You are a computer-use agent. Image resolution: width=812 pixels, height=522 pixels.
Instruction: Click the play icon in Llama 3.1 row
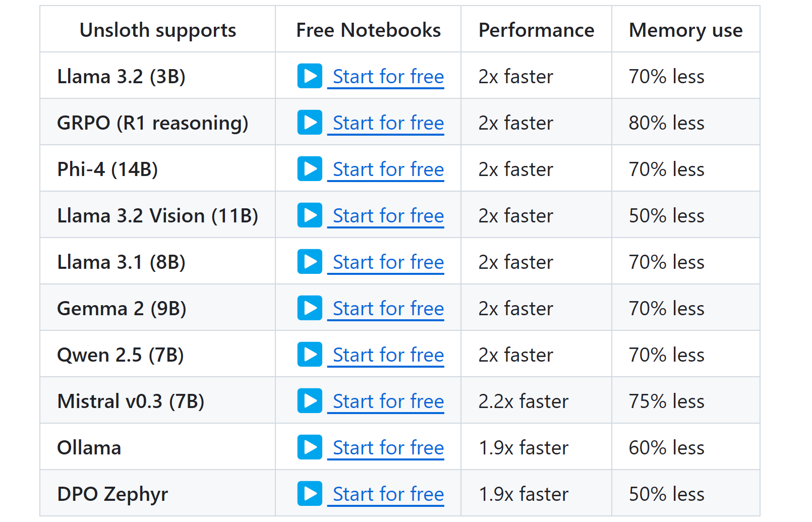click(x=310, y=262)
